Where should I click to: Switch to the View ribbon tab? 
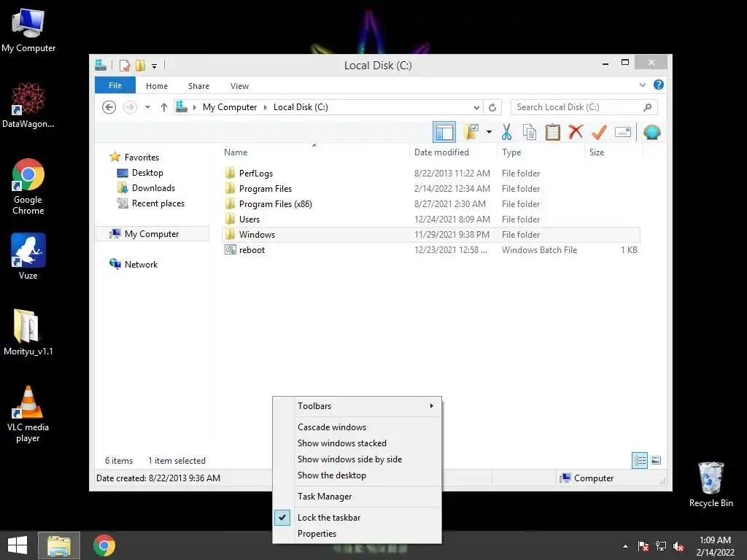pyautogui.click(x=239, y=86)
